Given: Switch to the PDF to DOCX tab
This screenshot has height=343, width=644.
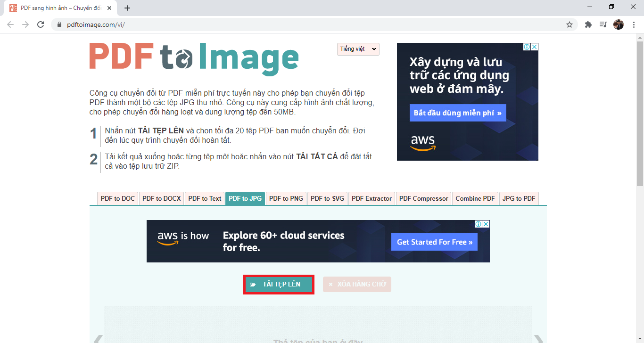Looking at the screenshot, I should click(162, 198).
